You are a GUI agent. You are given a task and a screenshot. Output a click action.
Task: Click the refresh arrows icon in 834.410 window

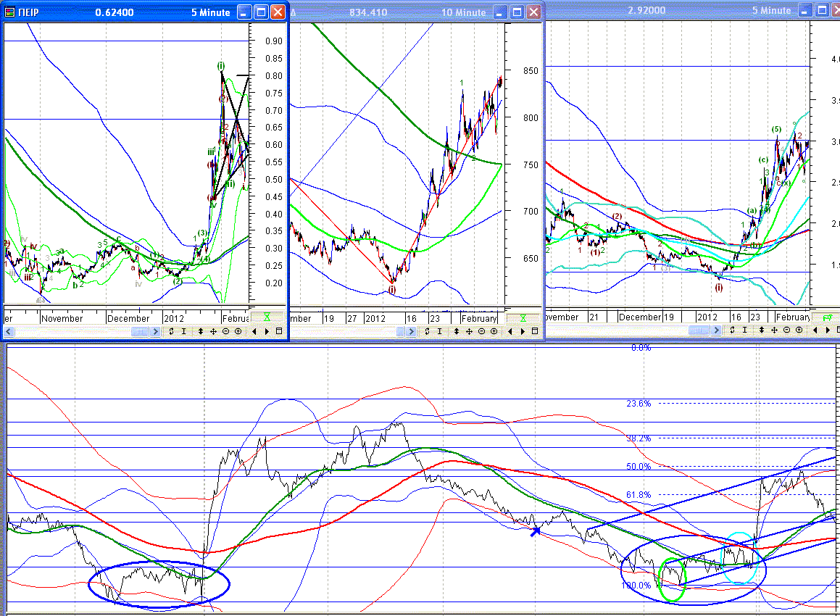click(427, 332)
